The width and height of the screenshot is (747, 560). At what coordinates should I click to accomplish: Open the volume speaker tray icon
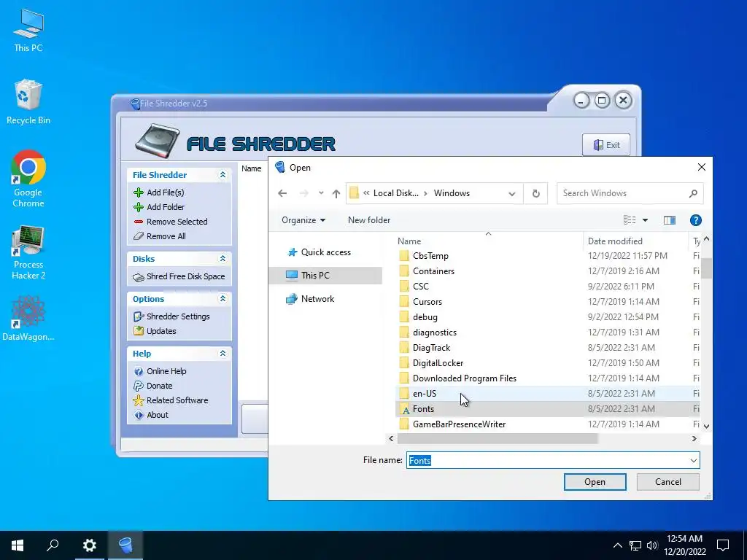(652, 545)
